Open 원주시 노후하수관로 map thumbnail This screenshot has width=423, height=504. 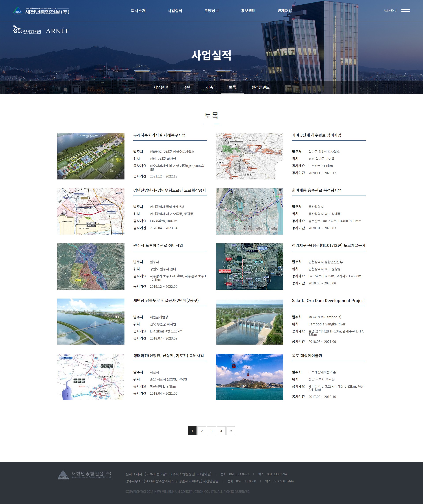coord(91,267)
